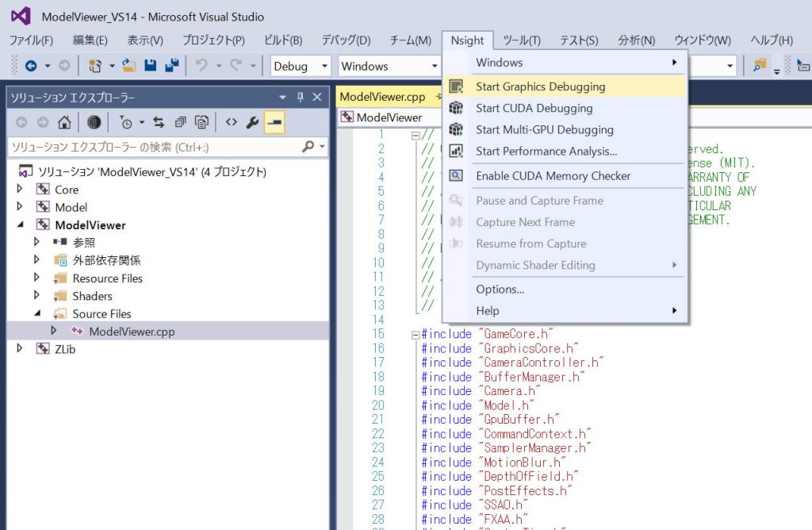The width and height of the screenshot is (812, 530).
Task: Collapse the Source Files folder
Action: click(37, 313)
